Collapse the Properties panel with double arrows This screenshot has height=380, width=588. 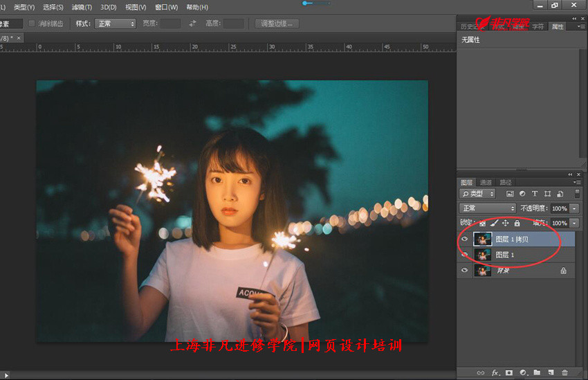[574, 19]
